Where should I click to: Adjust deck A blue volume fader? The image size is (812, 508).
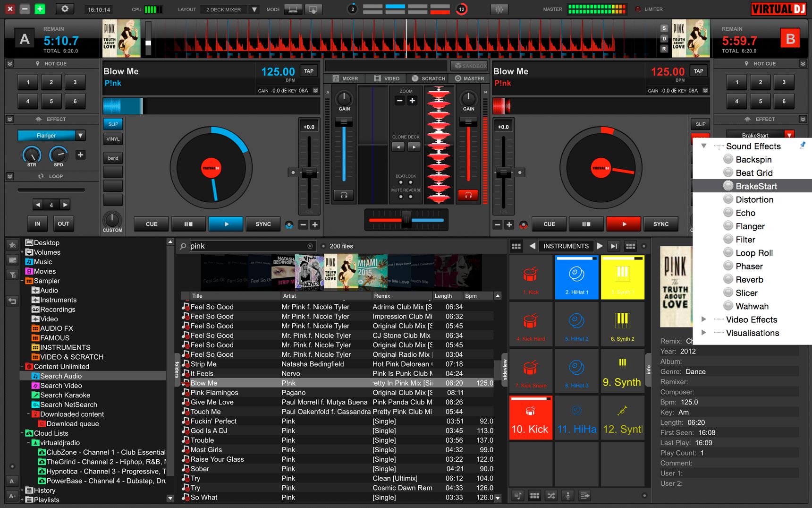coord(344,122)
